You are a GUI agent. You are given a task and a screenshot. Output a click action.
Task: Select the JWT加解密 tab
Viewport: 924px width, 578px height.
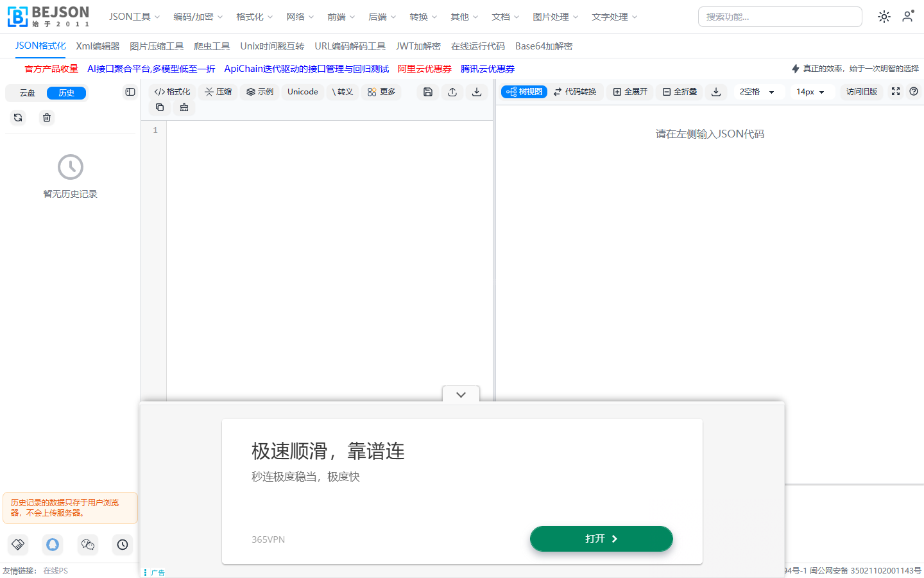coord(418,46)
